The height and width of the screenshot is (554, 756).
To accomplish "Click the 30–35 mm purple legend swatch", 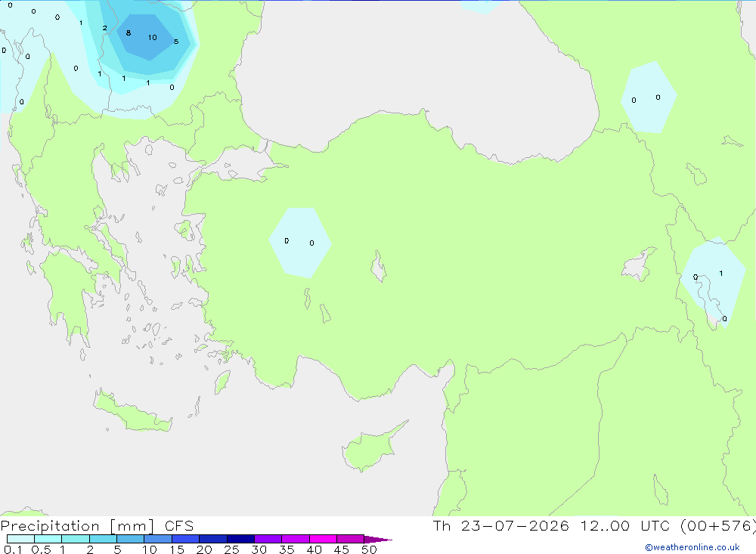I will pyautogui.click(x=268, y=539).
